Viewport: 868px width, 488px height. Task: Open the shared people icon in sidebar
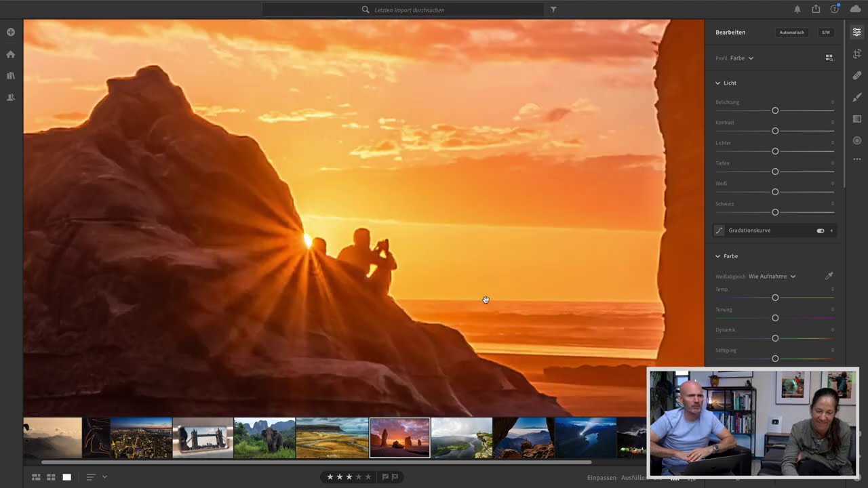pyautogui.click(x=11, y=98)
